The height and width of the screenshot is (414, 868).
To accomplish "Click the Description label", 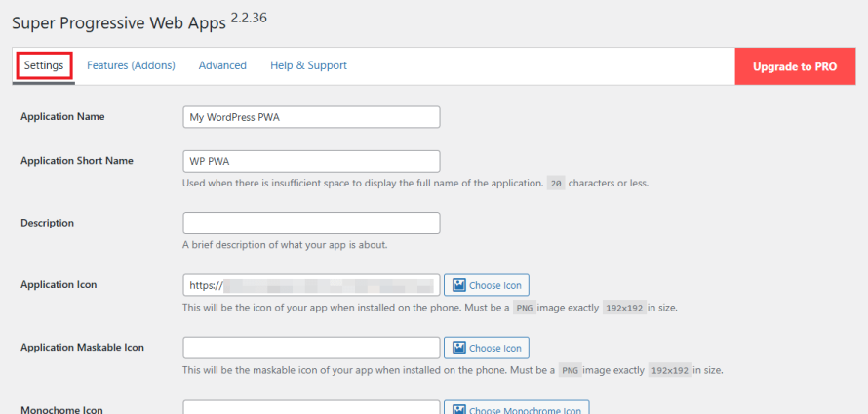I will tap(47, 223).
